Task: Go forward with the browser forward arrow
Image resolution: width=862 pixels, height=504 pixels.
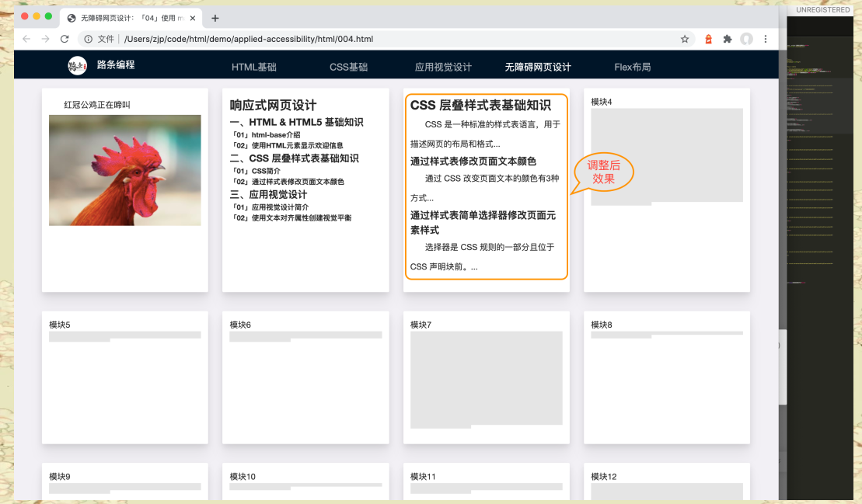Action: [46, 39]
